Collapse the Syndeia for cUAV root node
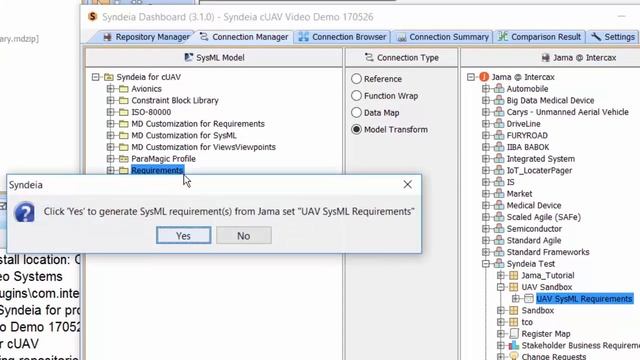The image size is (640, 360). click(96, 77)
